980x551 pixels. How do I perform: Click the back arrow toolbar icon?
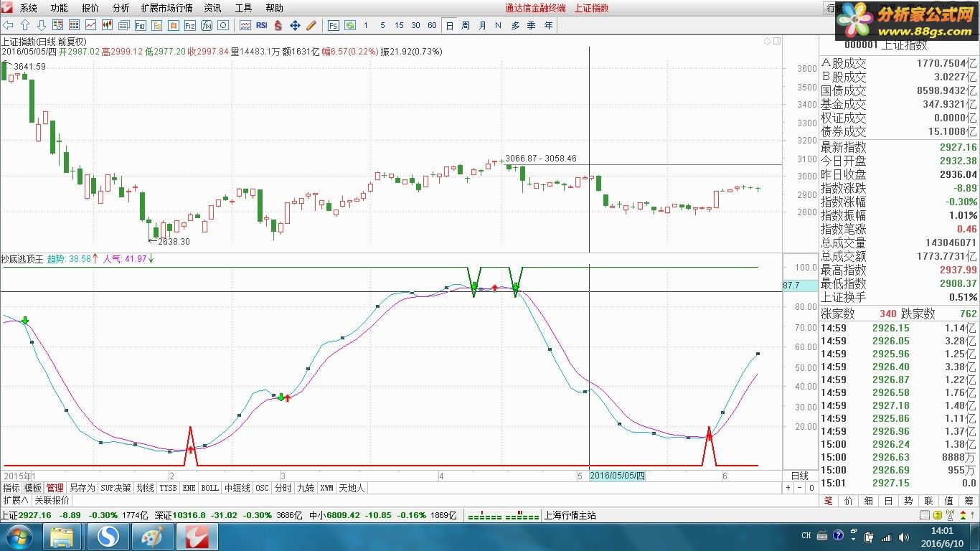click(8, 25)
